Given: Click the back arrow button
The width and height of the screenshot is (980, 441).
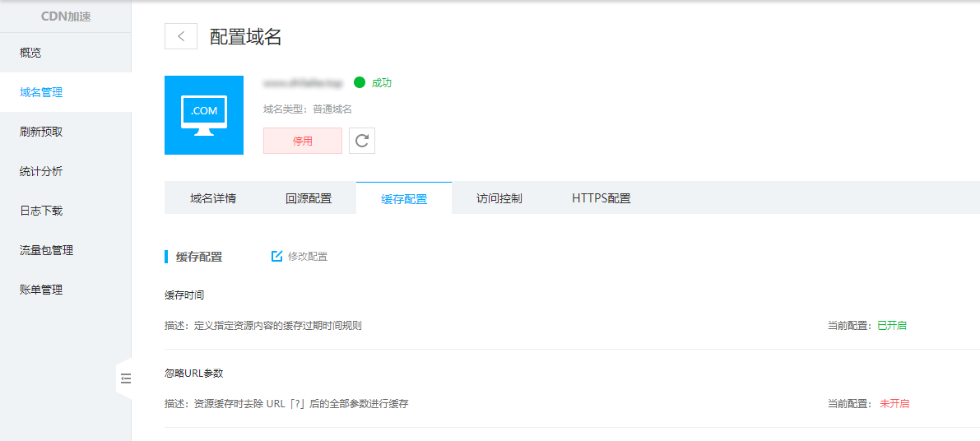Looking at the screenshot, I should pos(181,36).
